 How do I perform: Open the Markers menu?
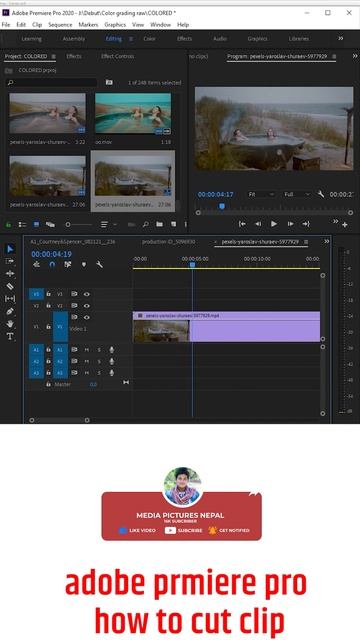88,24
